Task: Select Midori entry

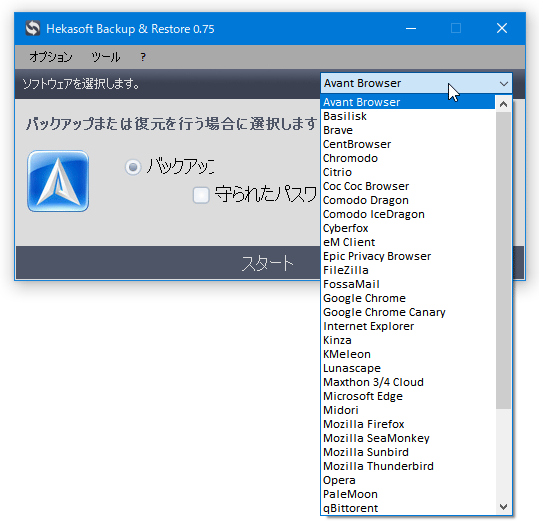Action: (x=408, y=410)
